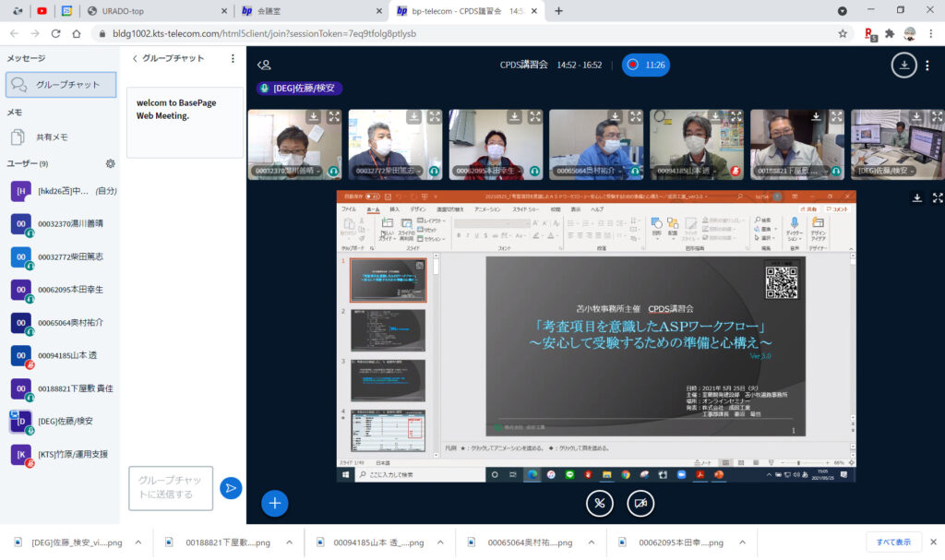945x560 pixels.
Task: Open the グループチャット message item
Action: (x=61, y=85)
